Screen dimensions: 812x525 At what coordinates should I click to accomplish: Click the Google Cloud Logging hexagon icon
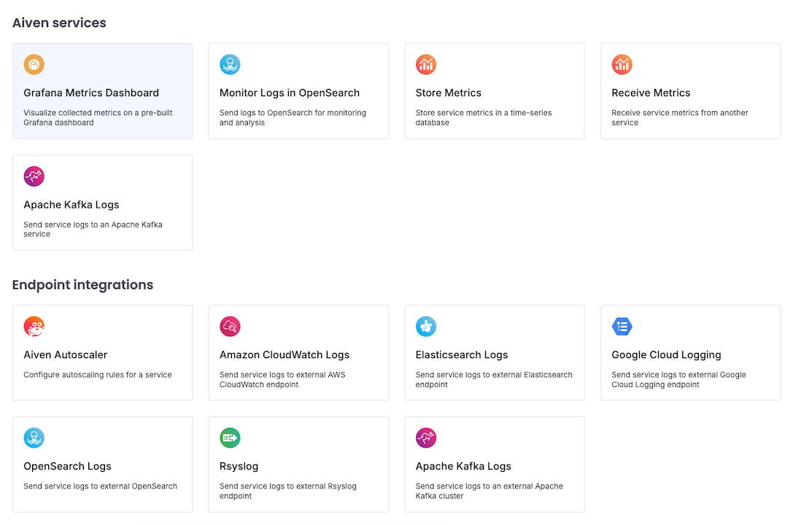click(x=622, y=326)
